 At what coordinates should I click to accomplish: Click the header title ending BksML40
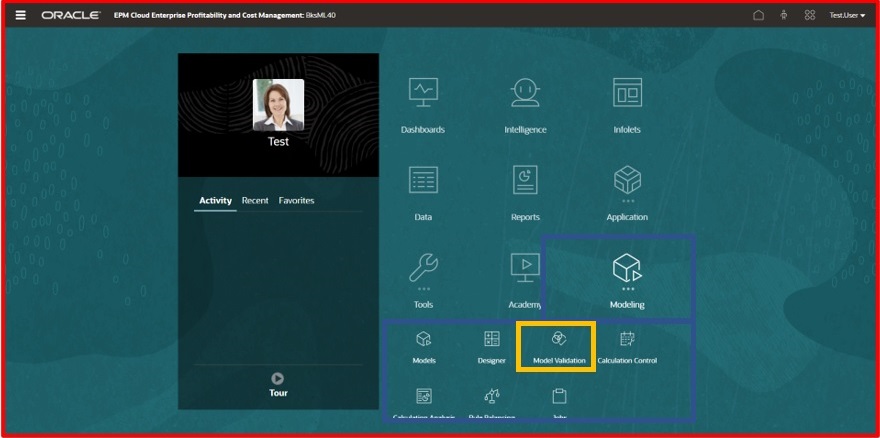click(224, 15)
